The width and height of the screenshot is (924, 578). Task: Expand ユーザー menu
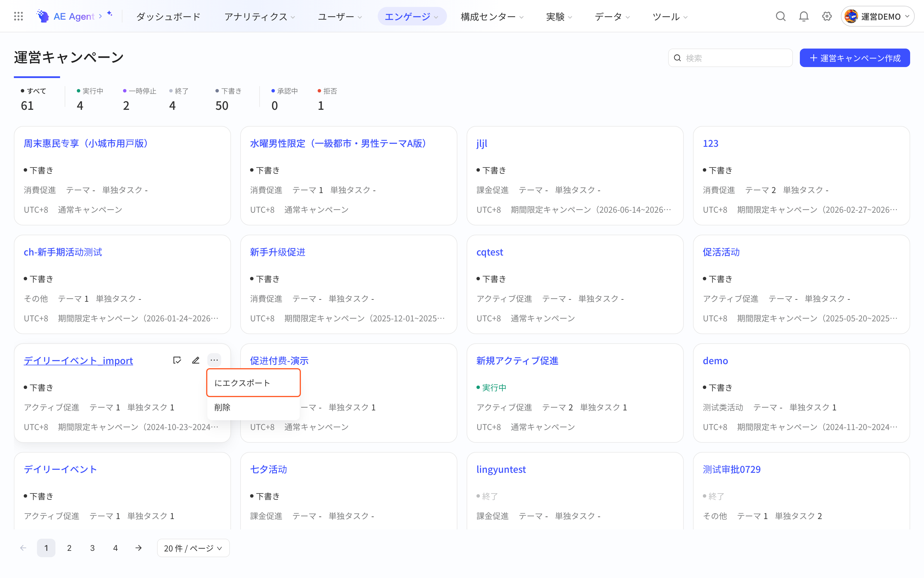340,16
